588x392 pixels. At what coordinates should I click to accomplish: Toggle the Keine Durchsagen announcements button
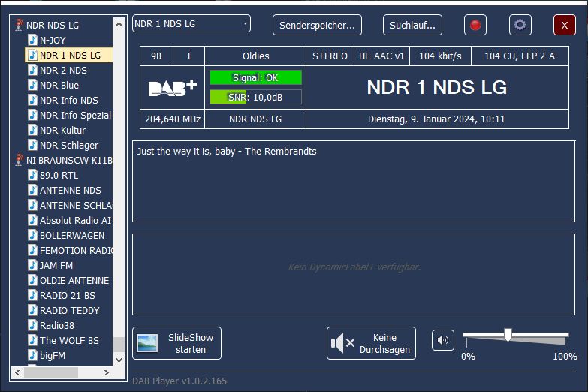coord(371,343)
